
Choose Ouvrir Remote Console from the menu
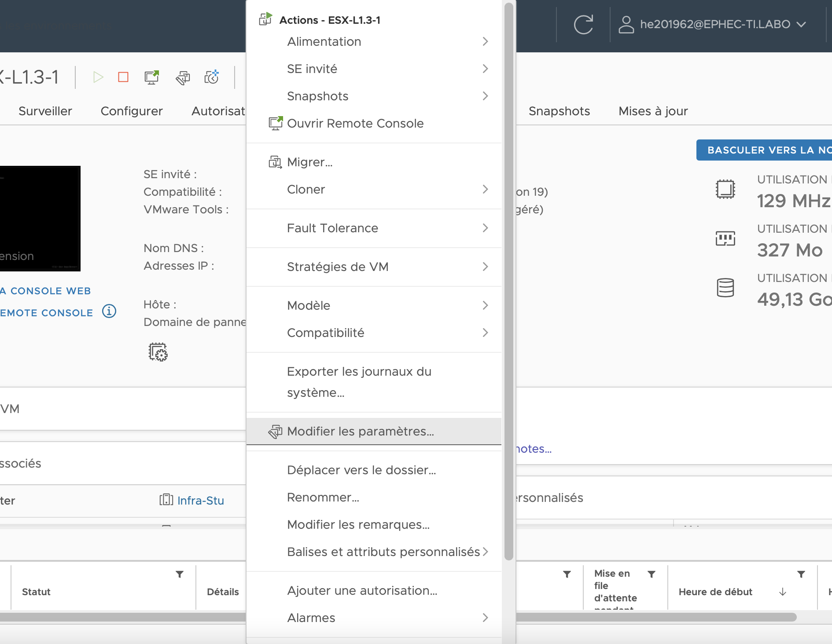coord(374,123)
